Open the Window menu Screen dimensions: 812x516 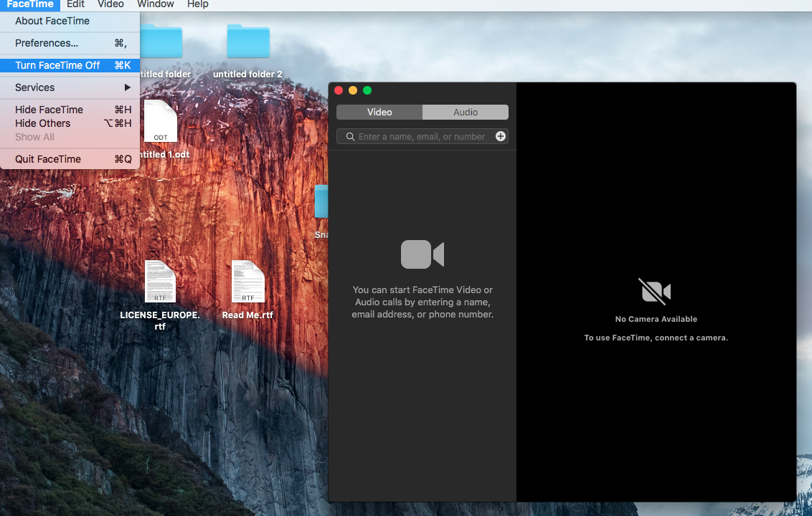click(x=156, y=4)
